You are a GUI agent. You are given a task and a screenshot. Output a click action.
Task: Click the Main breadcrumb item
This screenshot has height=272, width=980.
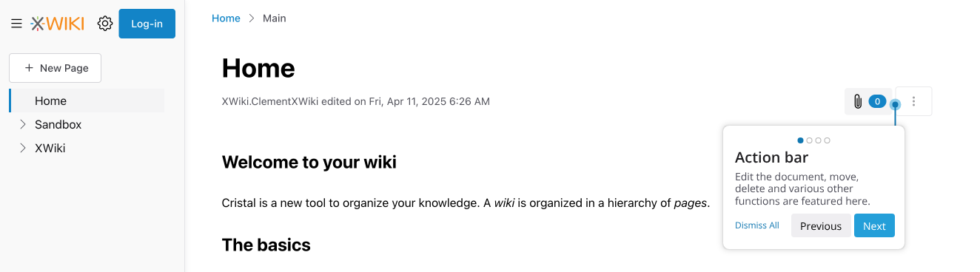[x=274, y=18]
